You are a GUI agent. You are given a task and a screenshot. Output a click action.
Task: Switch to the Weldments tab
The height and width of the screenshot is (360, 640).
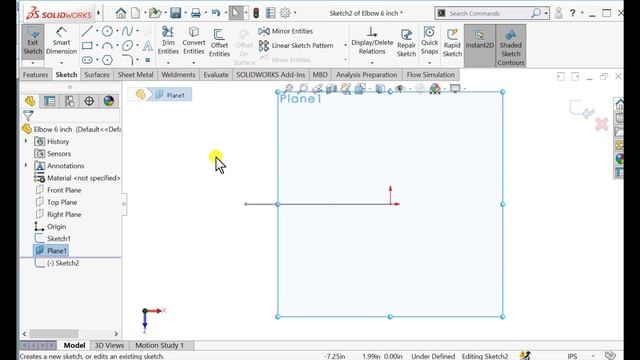[178, 75]
